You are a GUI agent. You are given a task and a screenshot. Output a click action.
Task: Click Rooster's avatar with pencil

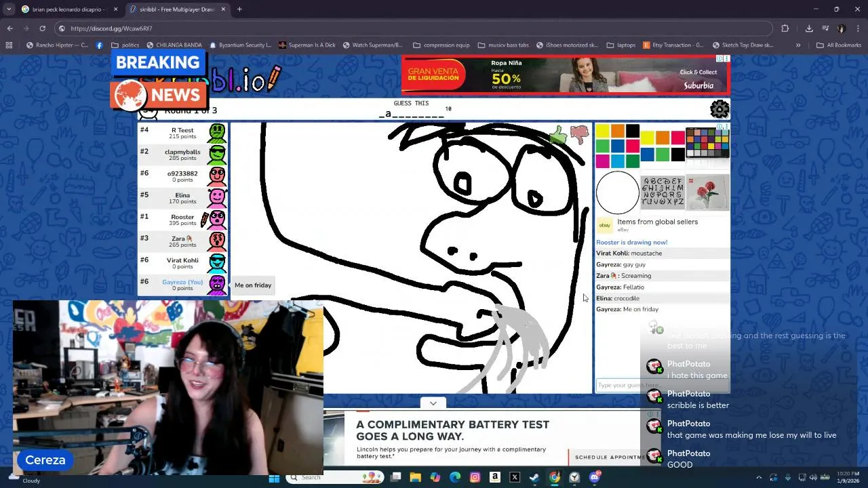coord(216,220)
